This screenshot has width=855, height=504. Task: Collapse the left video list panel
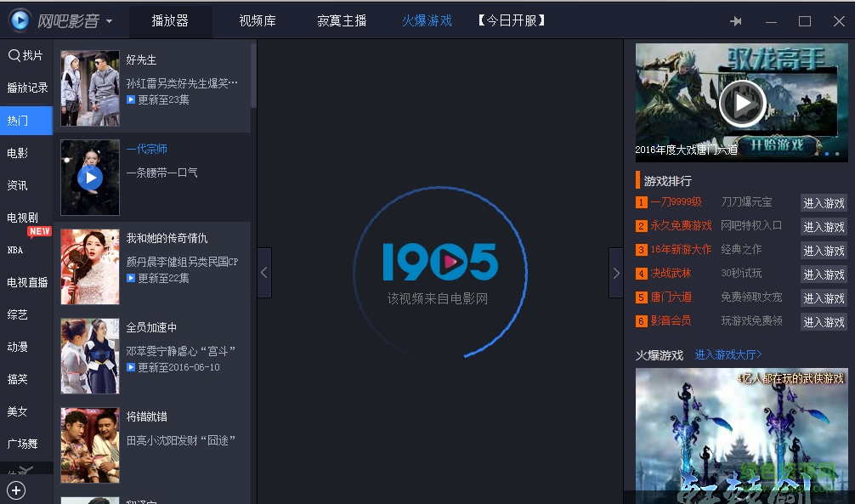(x=263, y=272)
